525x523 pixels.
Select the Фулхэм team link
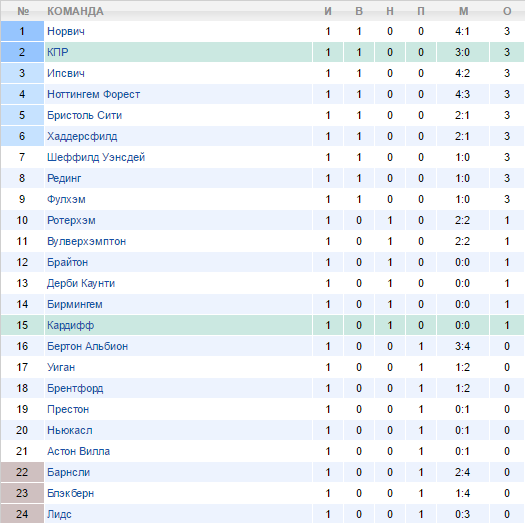coord(66,199)
